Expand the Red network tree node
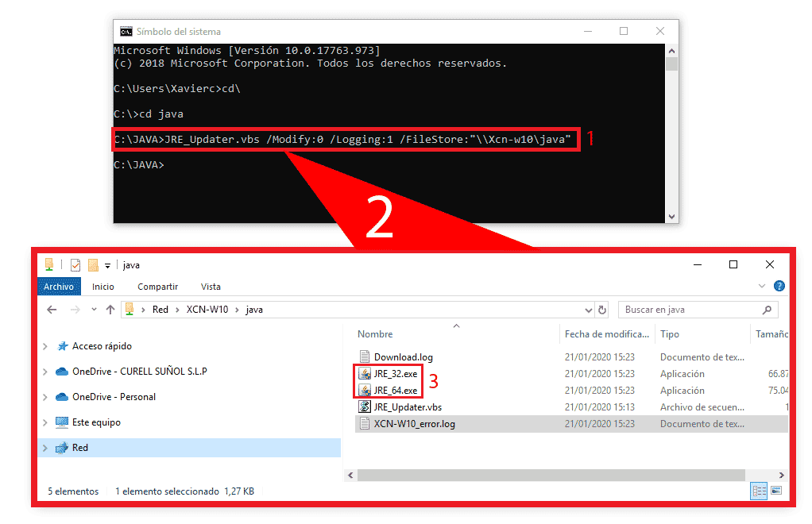This screenshot has height=524, width=812. coord(46,447)
